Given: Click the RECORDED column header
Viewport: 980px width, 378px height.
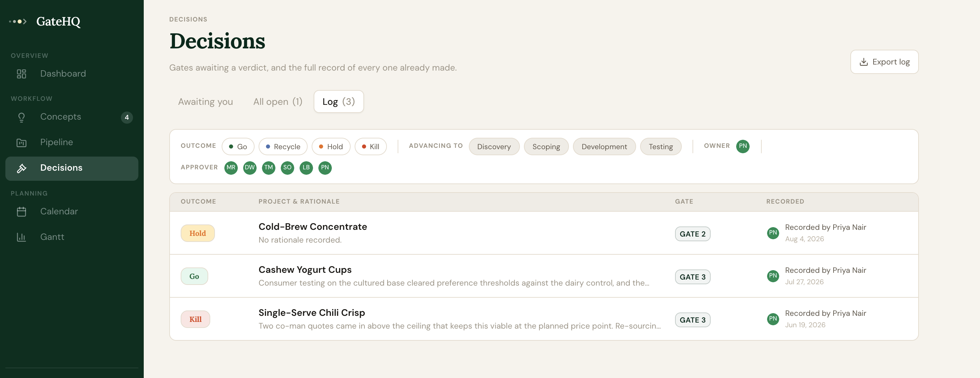Looking at the screenshot, I should [x=785, y=202].
